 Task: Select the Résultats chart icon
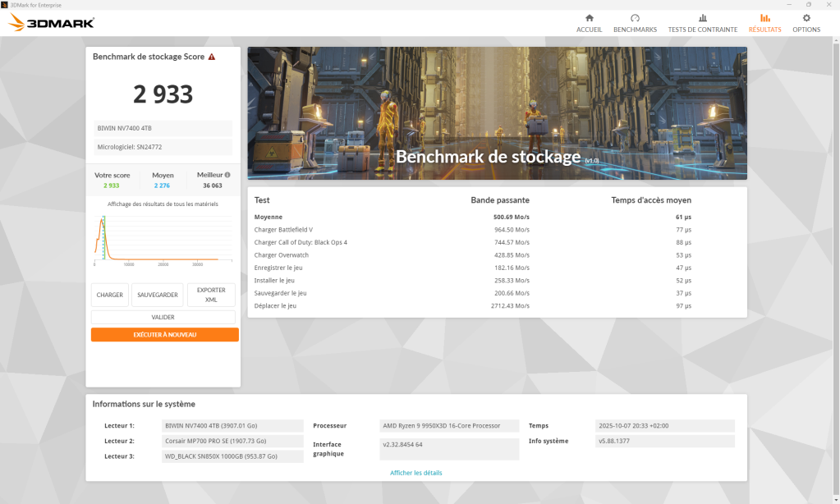pyautogui.click(x=764, y=18)
